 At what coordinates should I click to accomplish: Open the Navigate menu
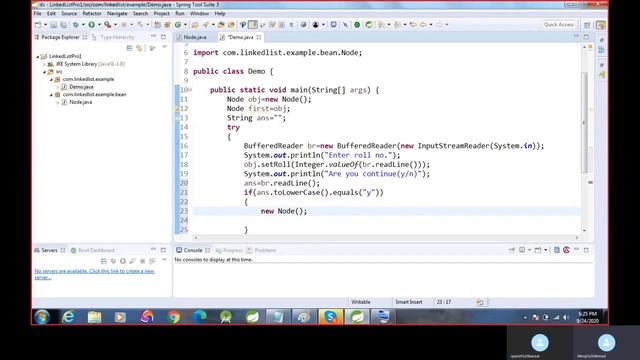(117, 13)
